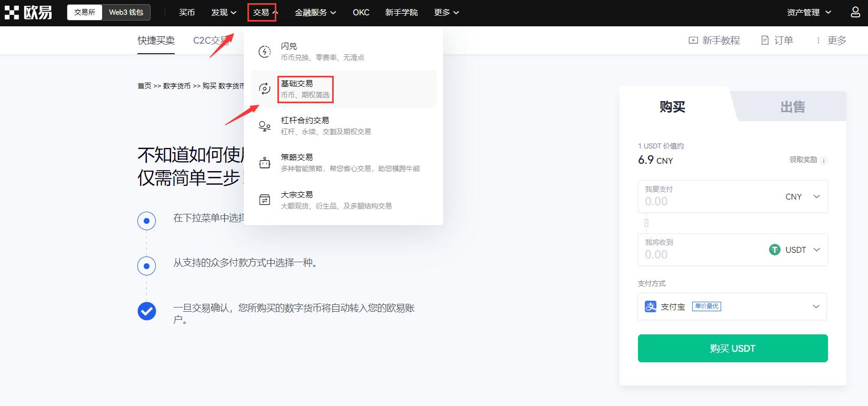Viewport: 868px width, 406px height.
Task: Expand the 资产管理 menu
Action: pos(809,12)
